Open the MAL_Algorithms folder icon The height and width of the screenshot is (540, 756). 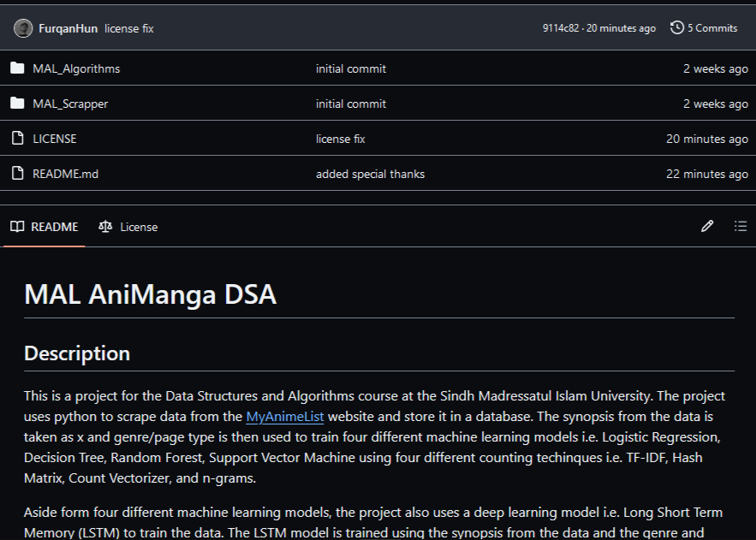(17, 68)
